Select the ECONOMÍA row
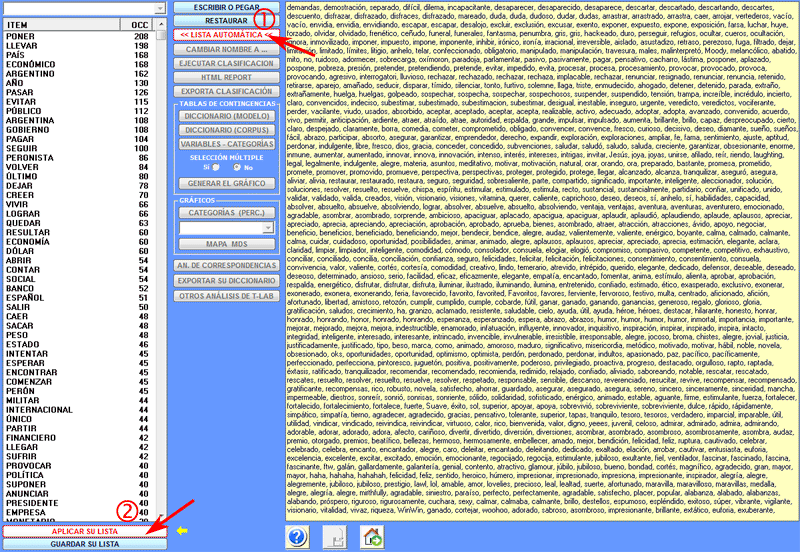The width and height of the screenshot is (800, 552). 79,241
